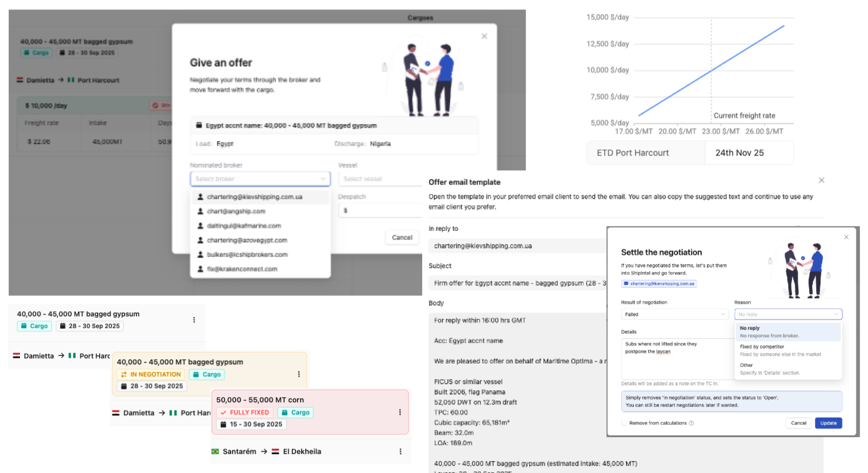Click the '$ 22.06' freight rate cell
Image resolution: width=868 pixels, height=473 pixels.
coord(39,142)
